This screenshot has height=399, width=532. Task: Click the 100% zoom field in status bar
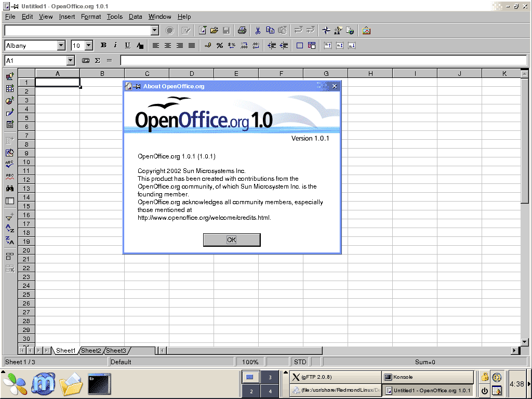tap(250, 362)
